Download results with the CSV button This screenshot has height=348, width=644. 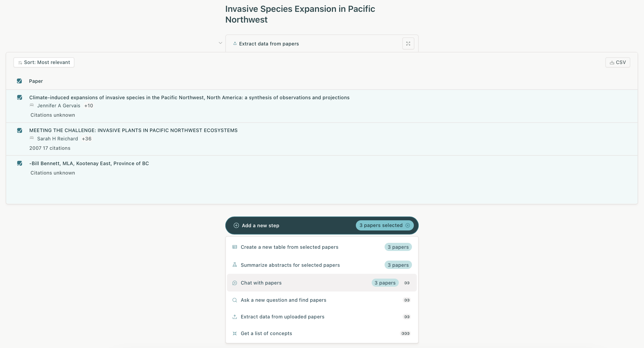click(617, 62)
